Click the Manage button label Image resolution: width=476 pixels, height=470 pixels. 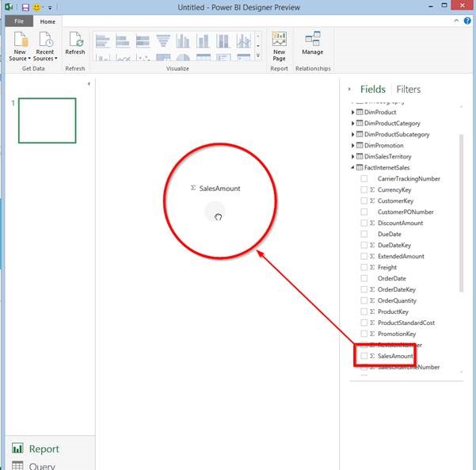pos(312,52)
